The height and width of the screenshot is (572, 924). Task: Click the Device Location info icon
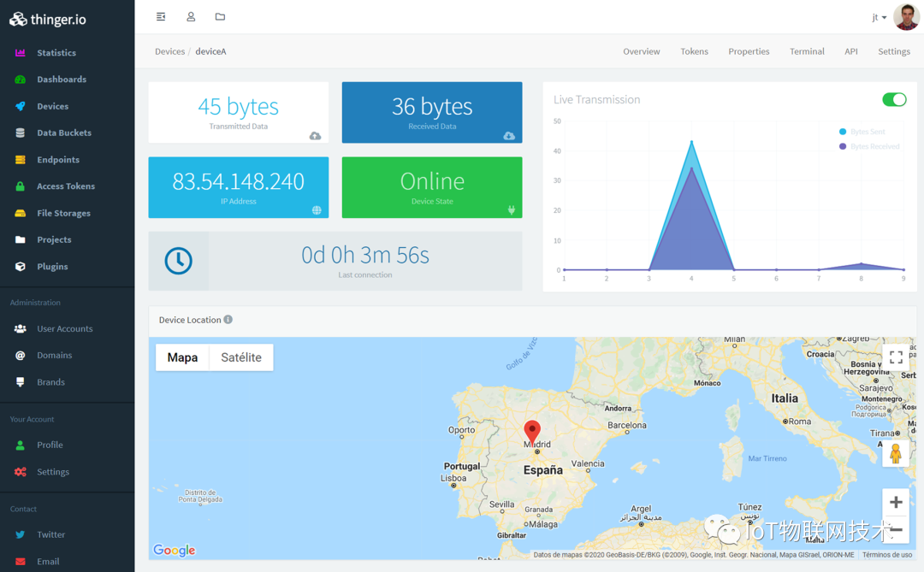[x=228, y=319]
